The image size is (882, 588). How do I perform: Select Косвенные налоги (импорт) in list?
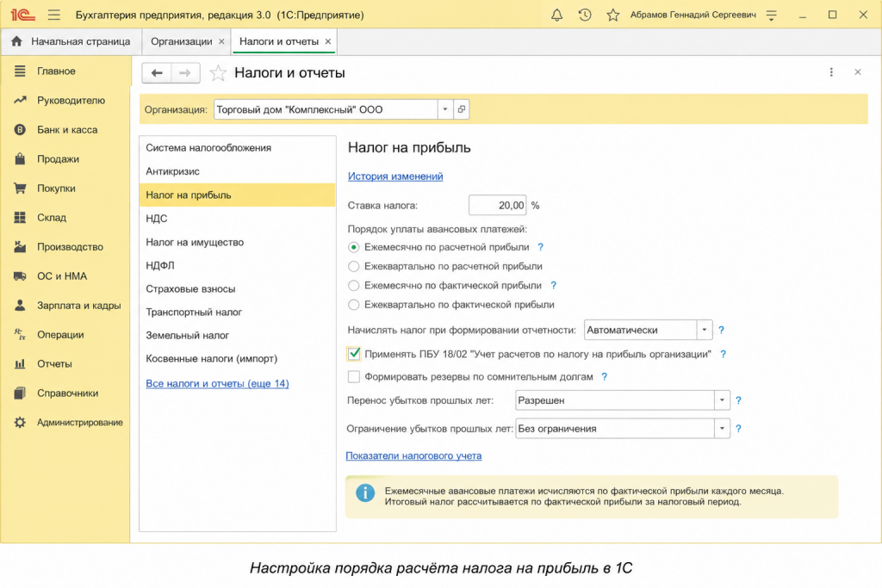[238, 359]
